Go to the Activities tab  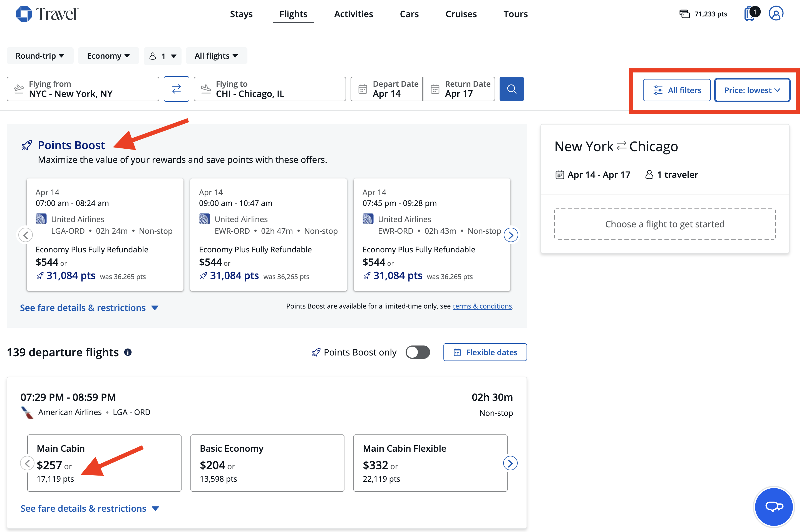[x=353, y=14]
